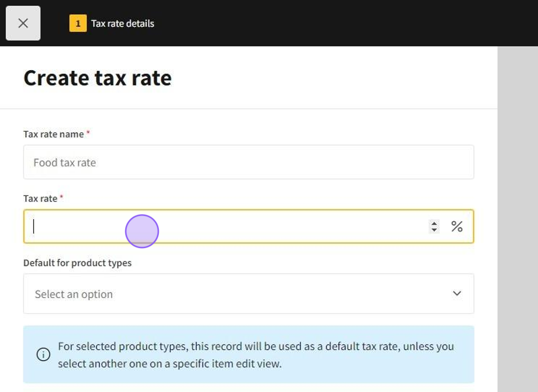Close the Create tax rate dialog
The image size is (538, 392).
coord(23,23)
